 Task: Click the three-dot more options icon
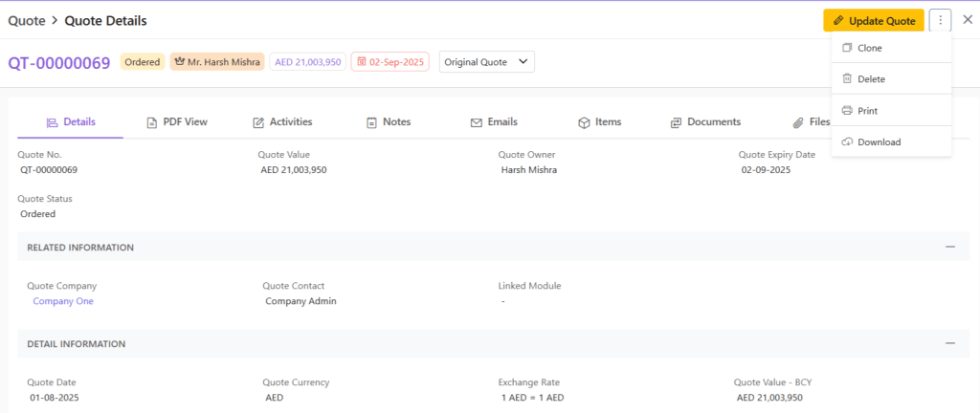click(940, 20)
